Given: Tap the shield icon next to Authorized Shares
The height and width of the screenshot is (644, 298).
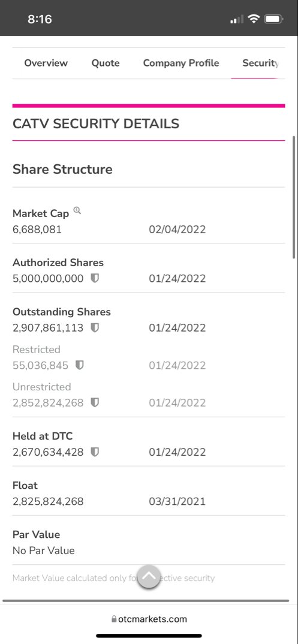Looking at the screenshot, I should coord(95,278).
